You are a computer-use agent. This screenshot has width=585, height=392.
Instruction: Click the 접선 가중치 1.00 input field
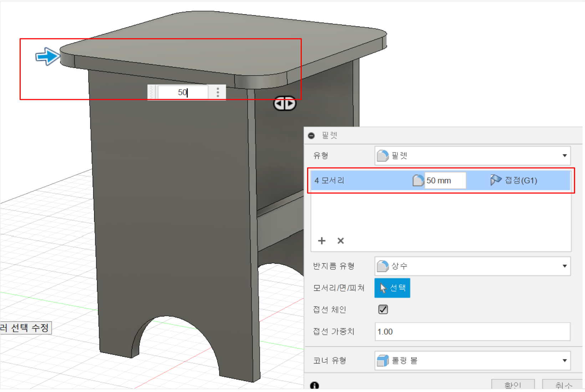[x=473, y=332]
